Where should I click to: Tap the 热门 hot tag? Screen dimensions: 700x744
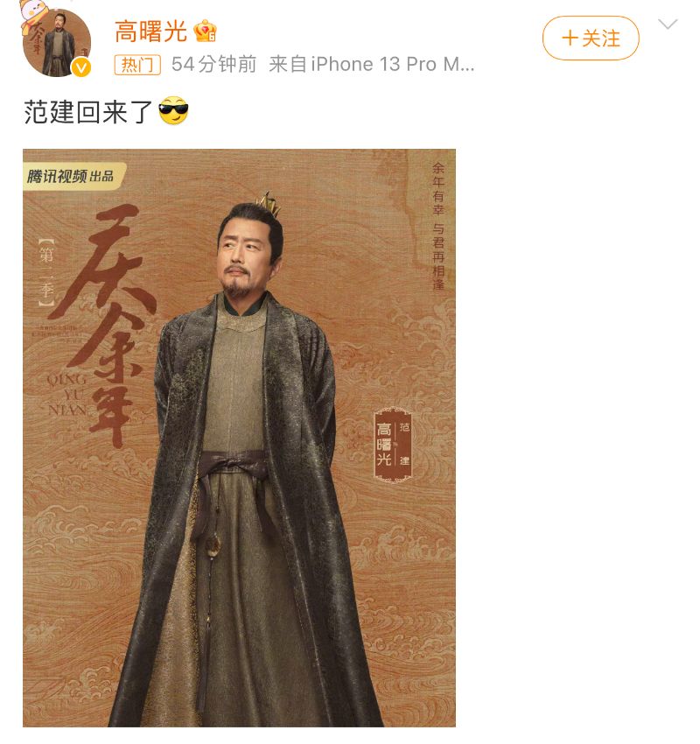pyautogui.click(x=137, y=65)
